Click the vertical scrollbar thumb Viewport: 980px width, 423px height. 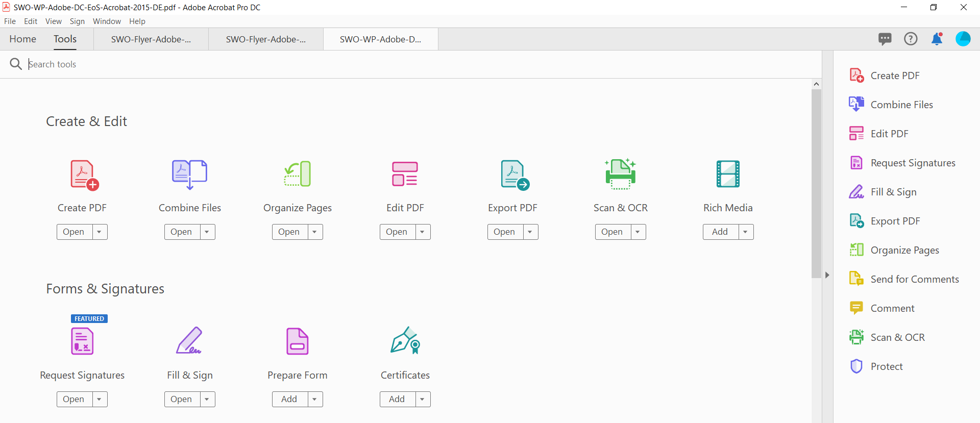click(x=816, y=184)
